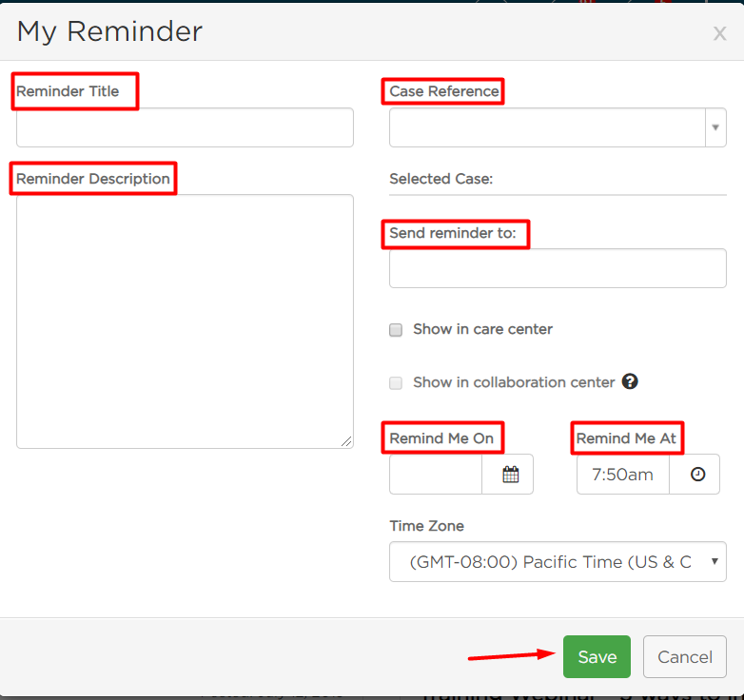Screen dimensions: 744x700
Task: Open the Time Zone dropdown
Action: click(558, 561)
